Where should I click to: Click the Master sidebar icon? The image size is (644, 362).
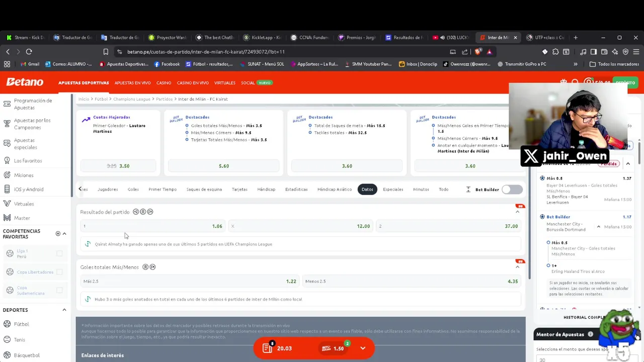[x=7, y=218]
